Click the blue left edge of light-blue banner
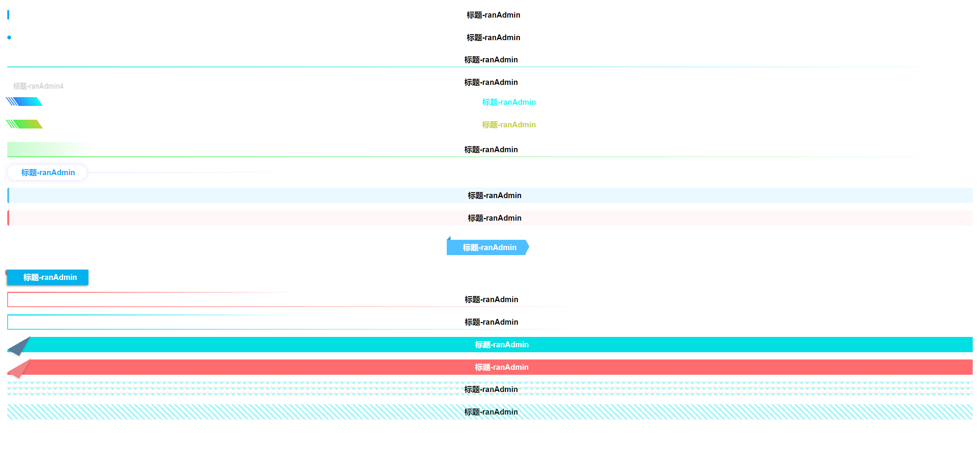Screen dimensions: 980x470 pos(8,195)
